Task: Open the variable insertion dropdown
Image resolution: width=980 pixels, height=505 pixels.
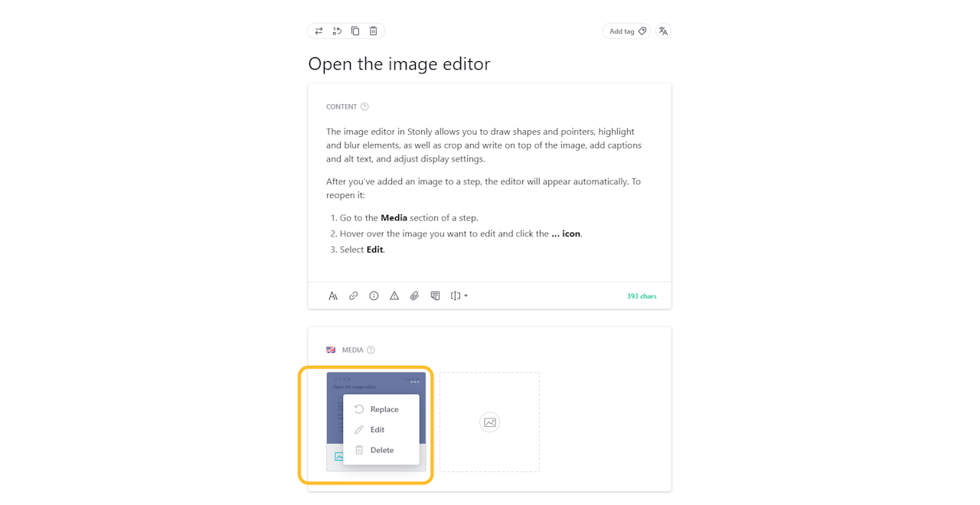Action: pos(459,295)
